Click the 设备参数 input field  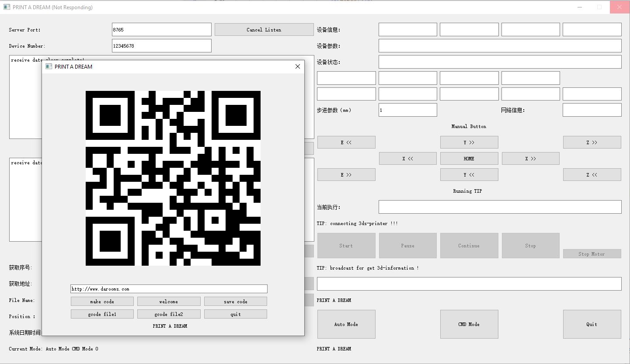(500, 46)
